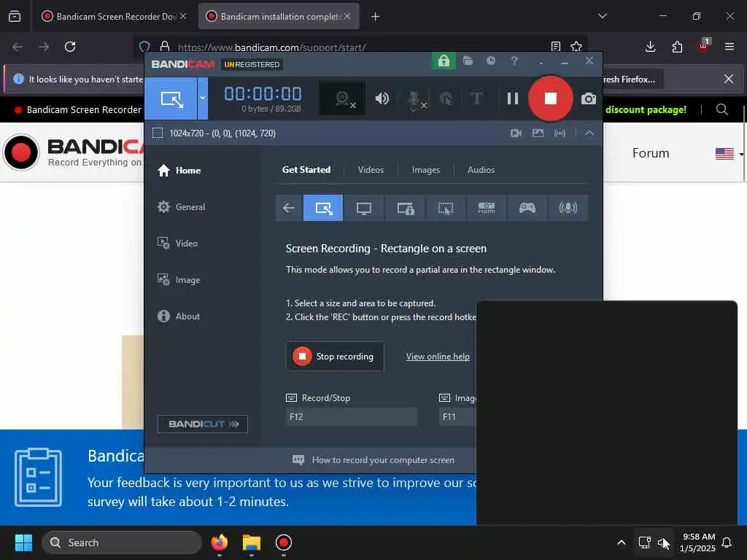Toggle the microphone recording icon
Viewport: 747px width, 560px height.
pyautogui.click(x=415, y=99)
